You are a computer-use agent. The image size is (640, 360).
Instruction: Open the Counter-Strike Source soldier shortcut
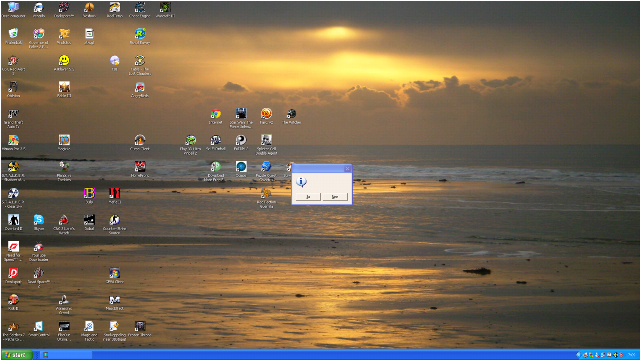coord(115,220)
